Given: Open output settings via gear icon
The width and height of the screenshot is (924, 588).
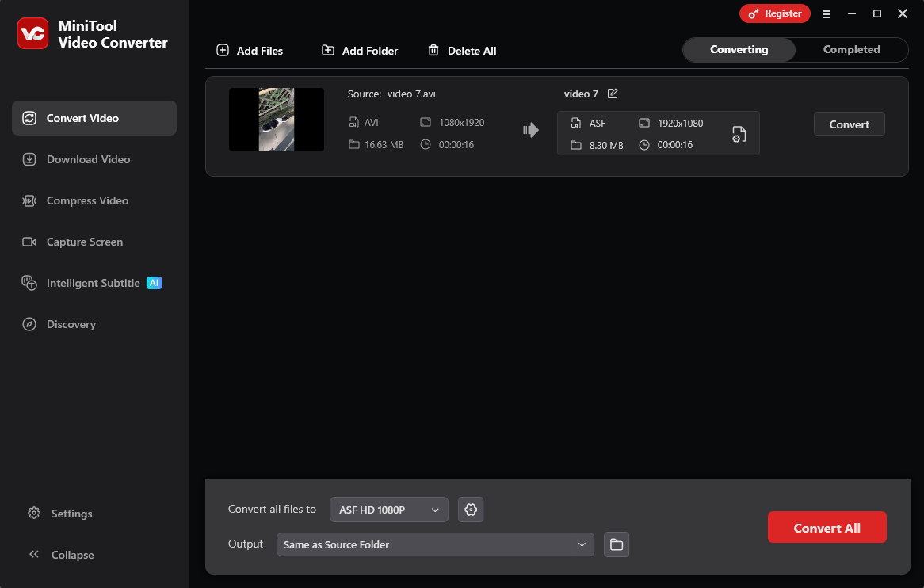Looking at the screenshot, I should click(471, 510).
